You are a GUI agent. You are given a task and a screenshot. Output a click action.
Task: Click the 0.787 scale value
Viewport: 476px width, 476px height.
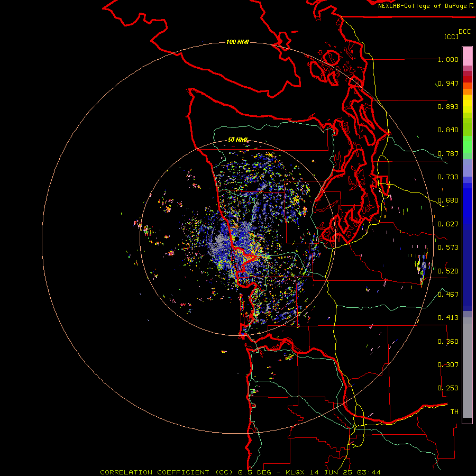coord(448,153)
